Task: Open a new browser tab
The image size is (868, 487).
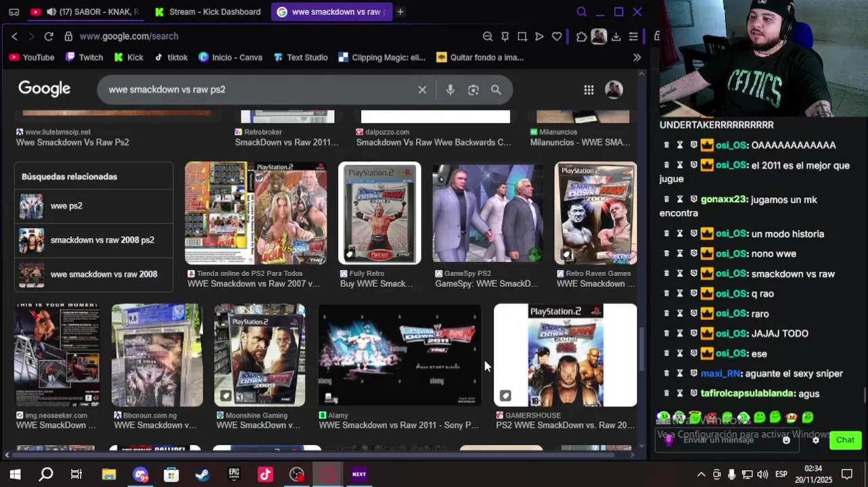Action: point(401,11)
